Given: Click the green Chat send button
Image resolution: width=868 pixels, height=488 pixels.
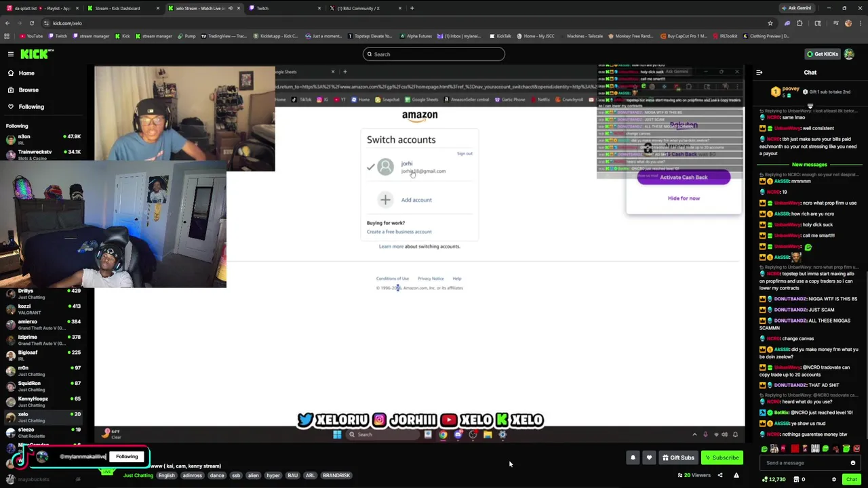Looking at the screenshot, I should pos(852,479).
